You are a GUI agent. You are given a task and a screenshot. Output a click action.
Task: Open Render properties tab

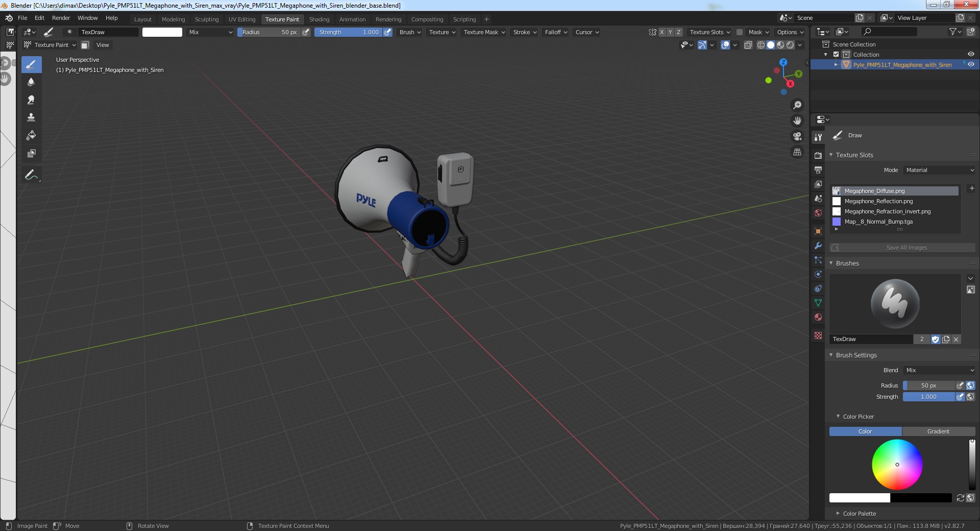click(818, 155)
